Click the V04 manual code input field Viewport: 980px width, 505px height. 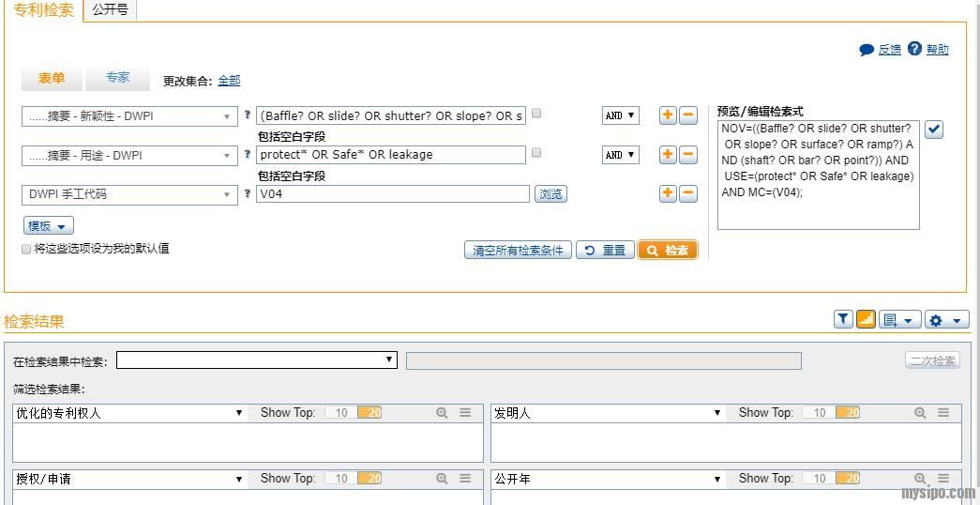click(x=392, y=194)
